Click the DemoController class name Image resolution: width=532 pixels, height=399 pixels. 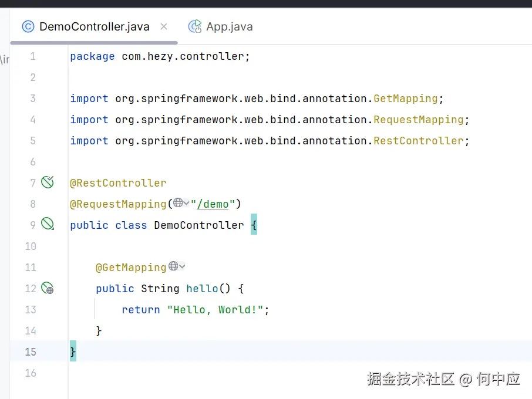(199, 225)
